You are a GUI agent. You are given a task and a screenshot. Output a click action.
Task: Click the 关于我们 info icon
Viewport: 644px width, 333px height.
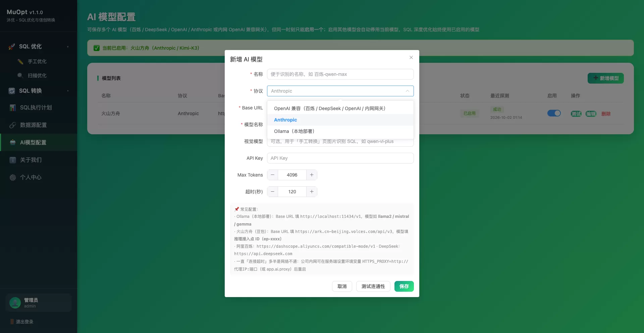[x=13, y=160]
